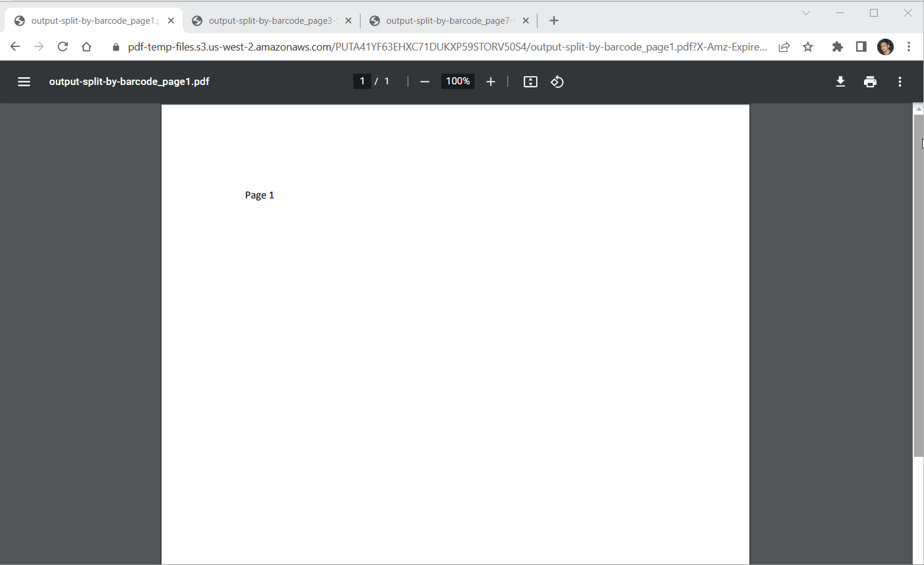Image resolution: width=924 pixels, height=565 pixels.
Task: Zoom in on the PDF document
Action: [x=491, y=82]
